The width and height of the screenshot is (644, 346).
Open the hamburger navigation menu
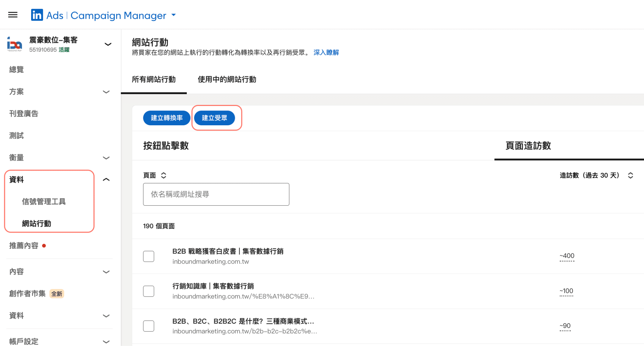[x=13, y=15]
